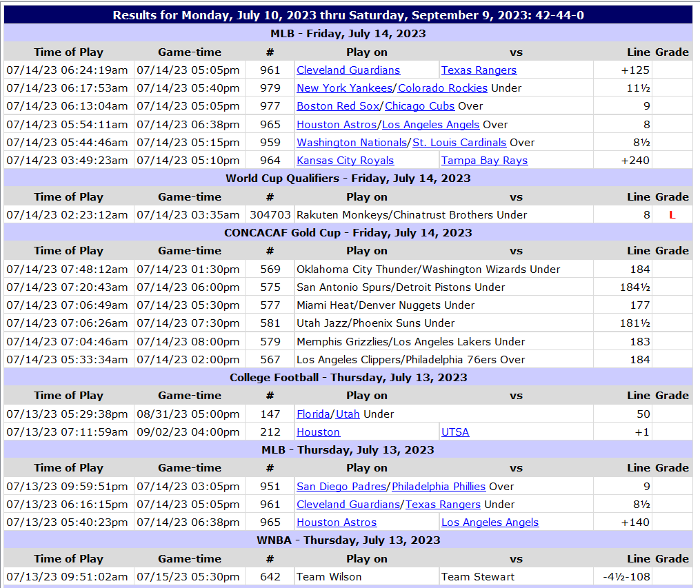The height and width of the screenshot is (588, 700).
Task: Click Houston Astros link in the Over 8 row
Action: point(337,125)
